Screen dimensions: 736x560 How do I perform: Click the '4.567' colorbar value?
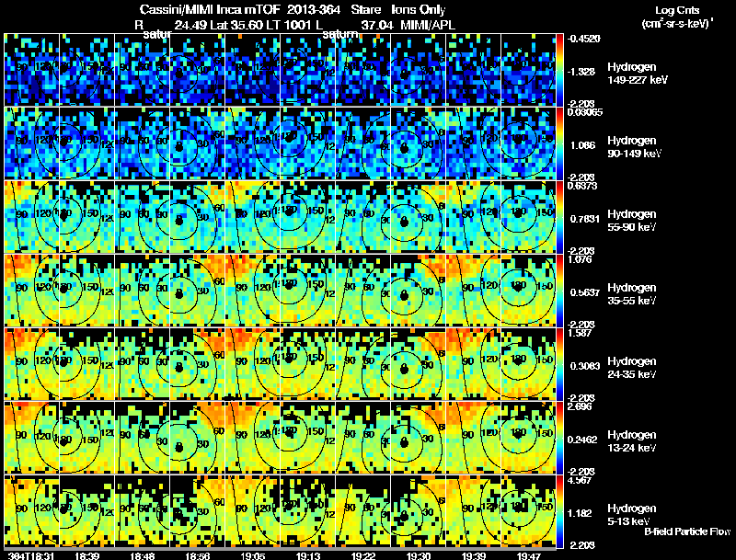click(x=581, y=480)
